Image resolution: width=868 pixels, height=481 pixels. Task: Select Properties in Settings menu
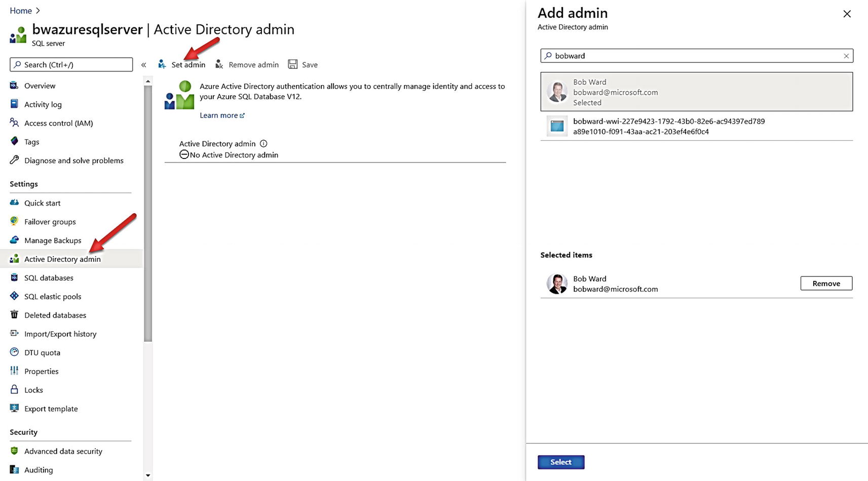[42, 371]
